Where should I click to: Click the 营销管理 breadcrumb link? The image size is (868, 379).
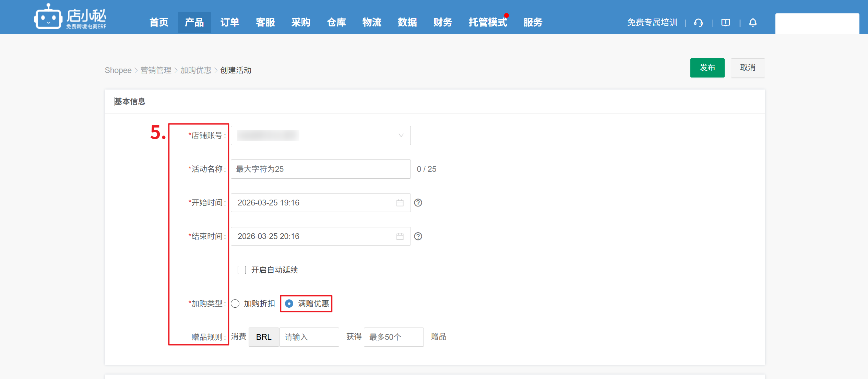[x=156, y=70]
